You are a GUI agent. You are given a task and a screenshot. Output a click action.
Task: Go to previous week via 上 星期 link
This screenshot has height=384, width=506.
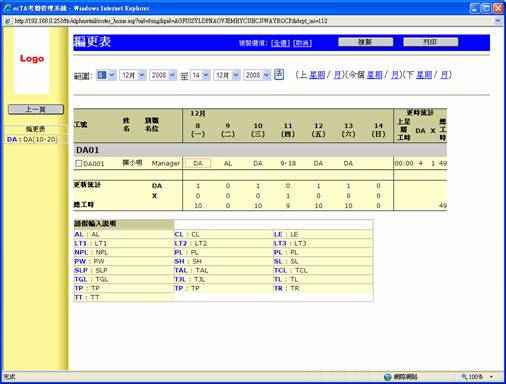[317, 75]
